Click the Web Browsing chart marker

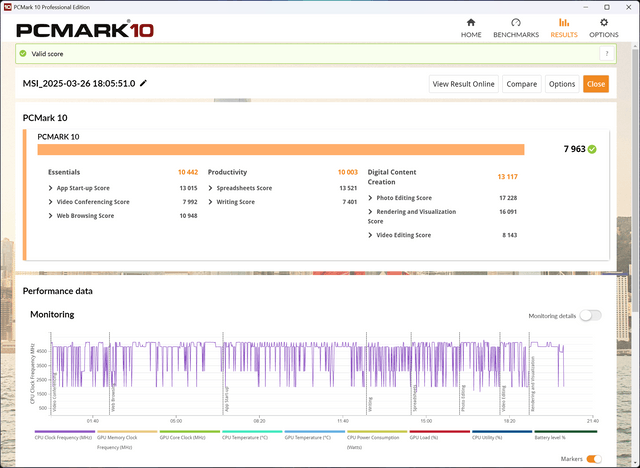pos(113,397)
